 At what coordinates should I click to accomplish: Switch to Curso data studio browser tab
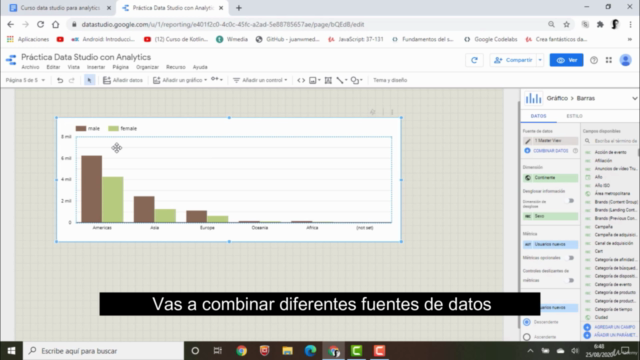[x=60, y=8]
